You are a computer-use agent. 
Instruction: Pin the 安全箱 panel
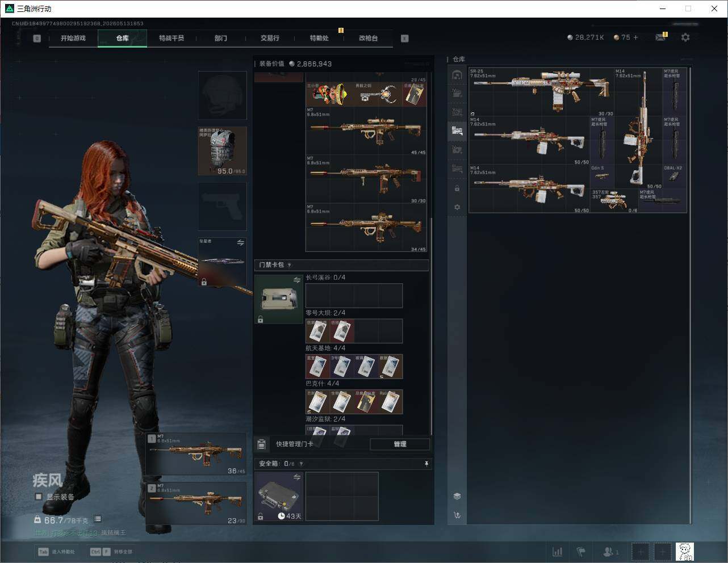[426, 464]
